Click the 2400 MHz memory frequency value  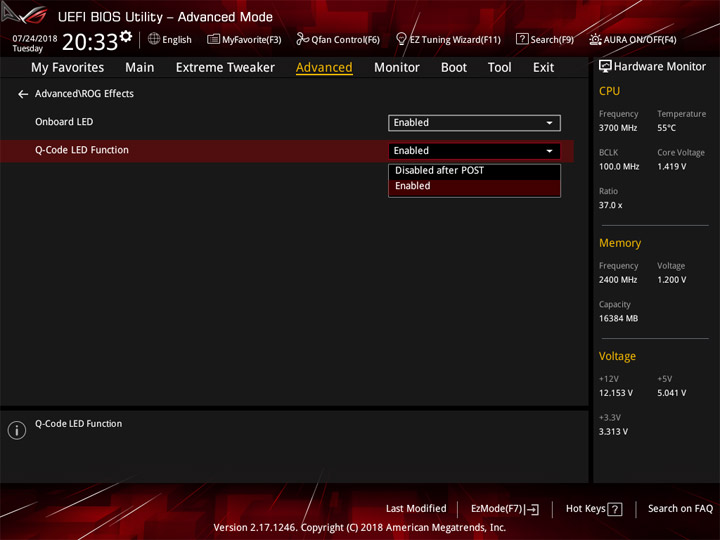(x=618, y=280)
